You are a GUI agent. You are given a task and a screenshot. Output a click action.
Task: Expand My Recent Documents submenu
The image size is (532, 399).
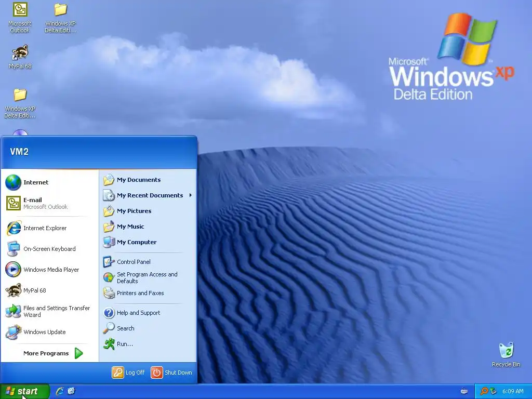(x=148, y=195)
